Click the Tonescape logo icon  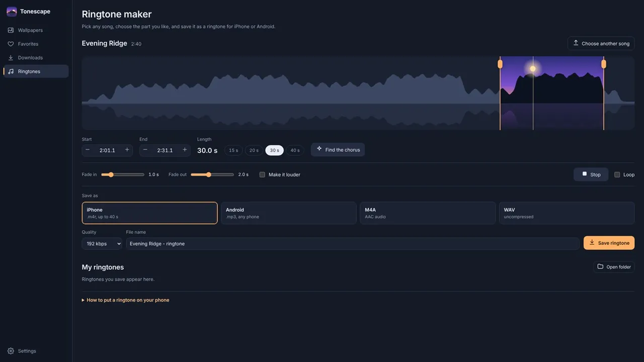12,12
